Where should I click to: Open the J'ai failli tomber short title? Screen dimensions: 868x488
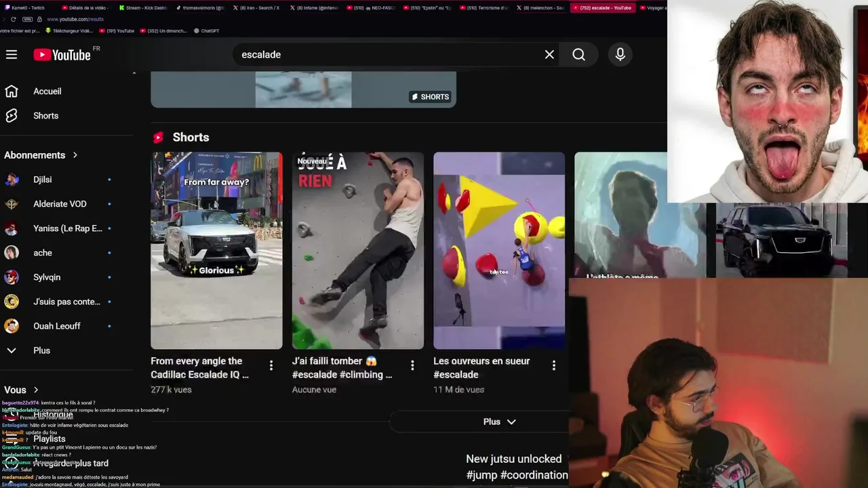point(342,368)
